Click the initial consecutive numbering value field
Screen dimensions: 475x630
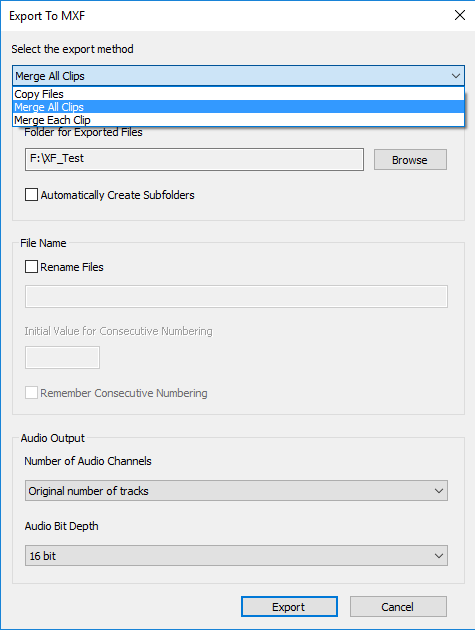click(x=62, y=358)
